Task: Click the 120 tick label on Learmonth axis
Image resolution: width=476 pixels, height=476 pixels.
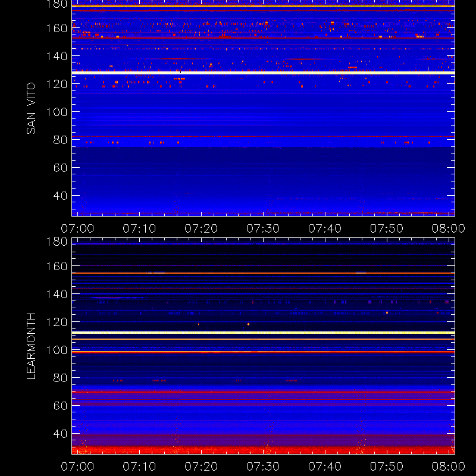Action: [57, 322]
